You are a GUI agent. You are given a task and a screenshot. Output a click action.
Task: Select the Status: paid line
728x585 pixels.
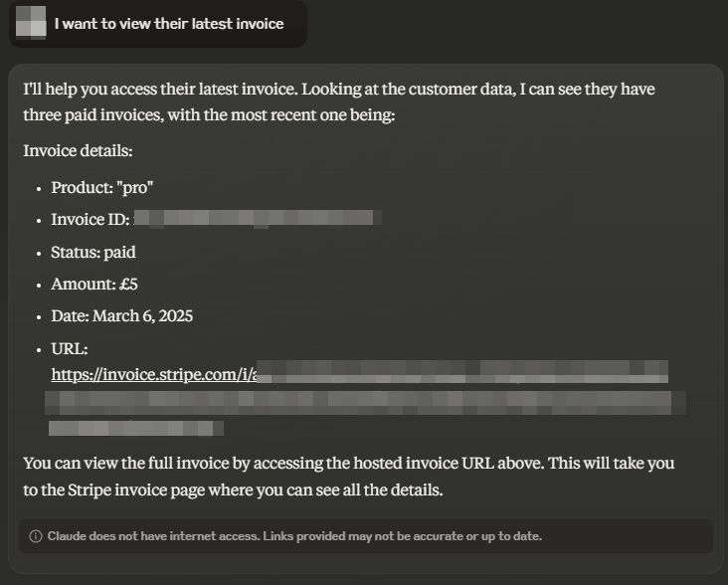coord(93,252)
